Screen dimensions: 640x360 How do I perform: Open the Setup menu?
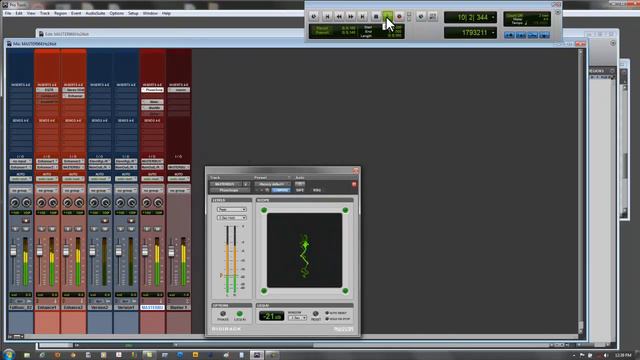133,13
